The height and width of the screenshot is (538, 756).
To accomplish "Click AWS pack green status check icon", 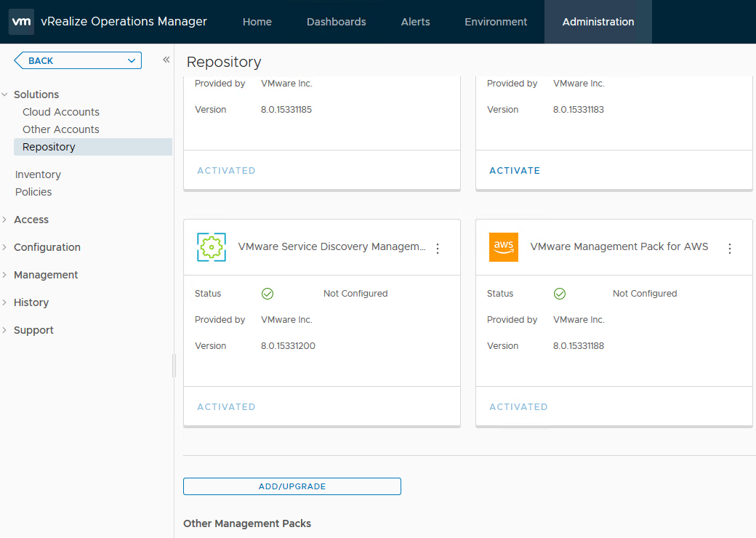I will tap(560, 294).
